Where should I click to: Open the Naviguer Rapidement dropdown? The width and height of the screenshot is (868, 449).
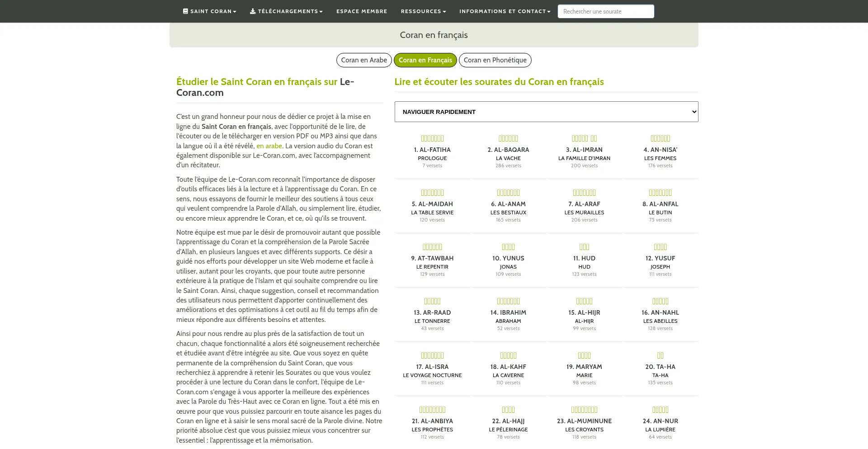click(546, 112)
